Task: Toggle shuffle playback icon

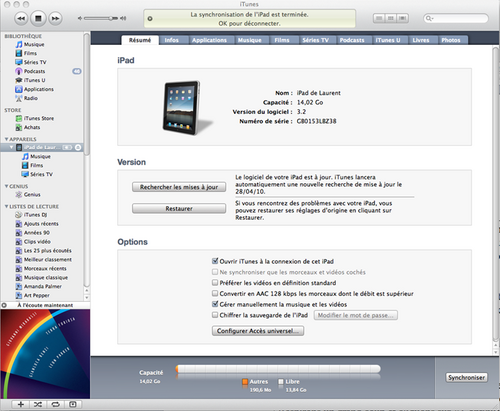Action: coord(38,404)
